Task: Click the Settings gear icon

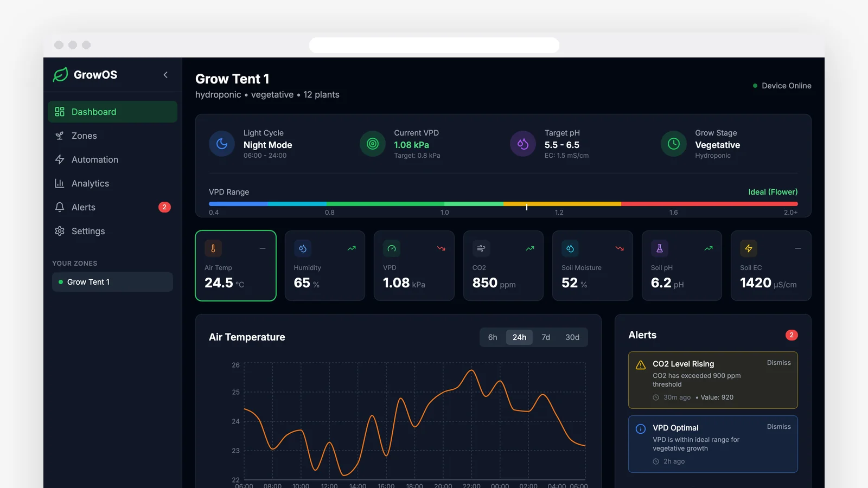Action: click(x=60, y=231)
